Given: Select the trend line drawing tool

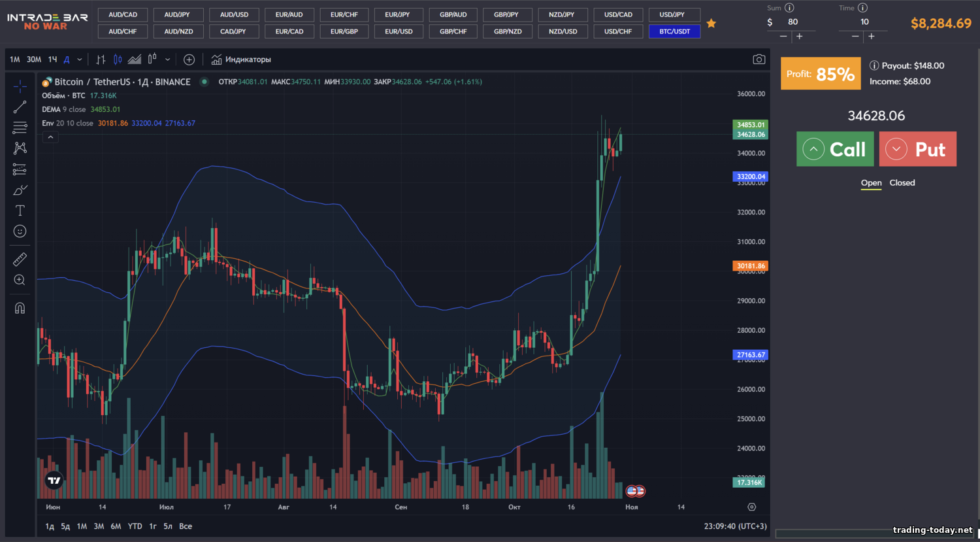Looking at the screenshot, I should 20,107.
